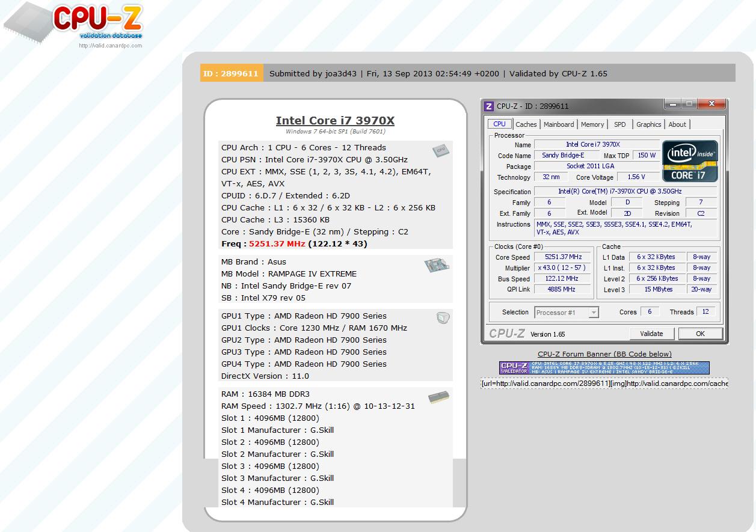
Task: Click the Bus Speed value 122.12 MHz
Action: [x=564, y=278]
